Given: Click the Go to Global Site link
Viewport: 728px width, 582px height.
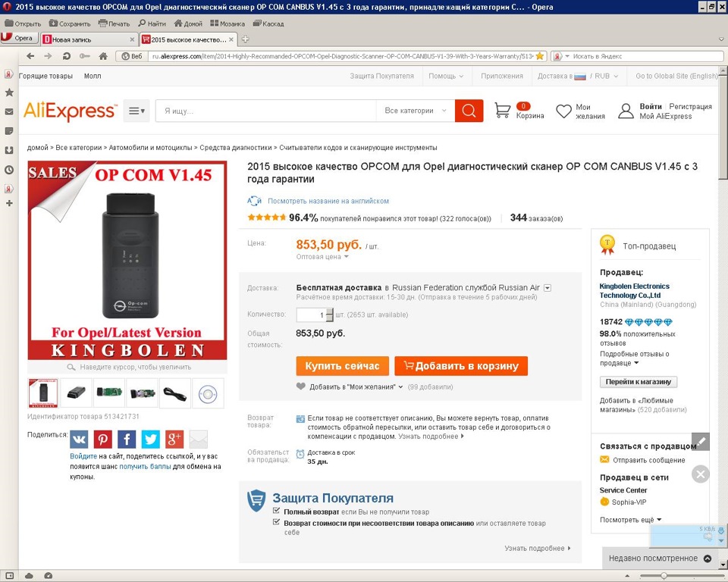Looking at the screenshot, I should pos(676,76).
